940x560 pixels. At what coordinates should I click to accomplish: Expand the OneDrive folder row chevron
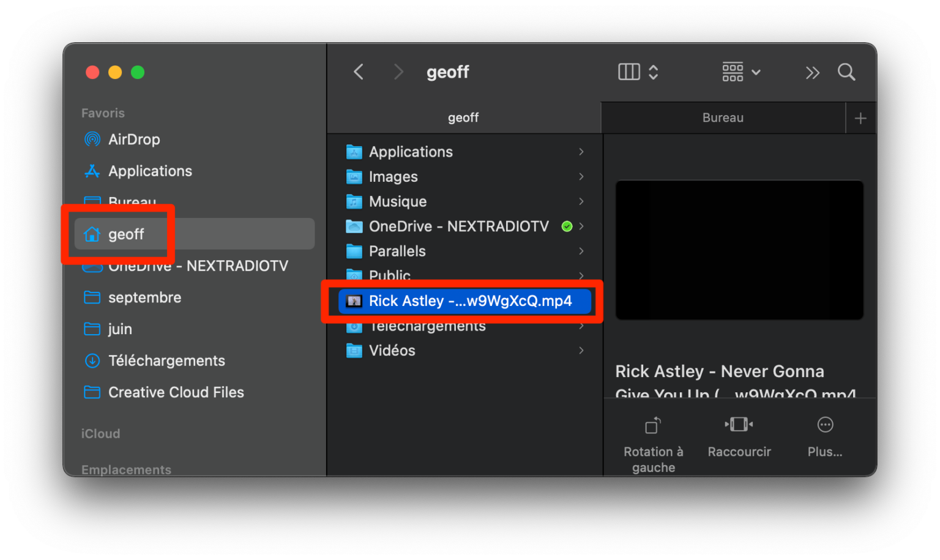pyautogui.click(x=581, y=226)
